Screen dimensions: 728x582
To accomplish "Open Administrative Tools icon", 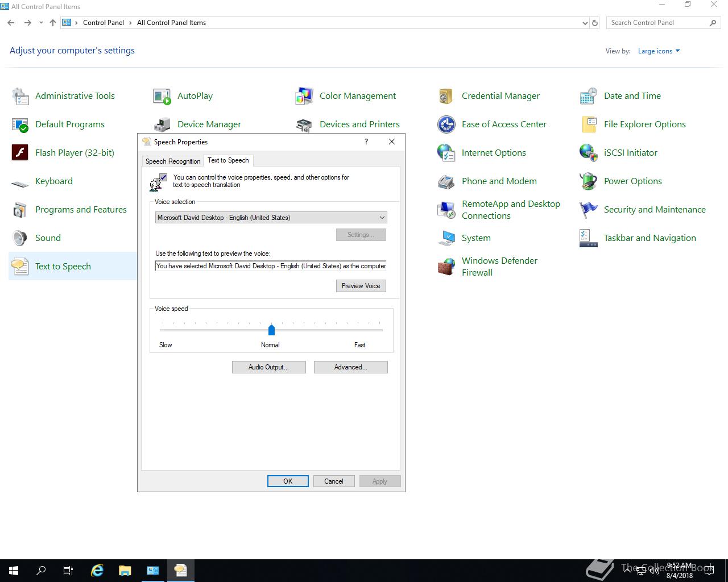I will tap(20, 96).
